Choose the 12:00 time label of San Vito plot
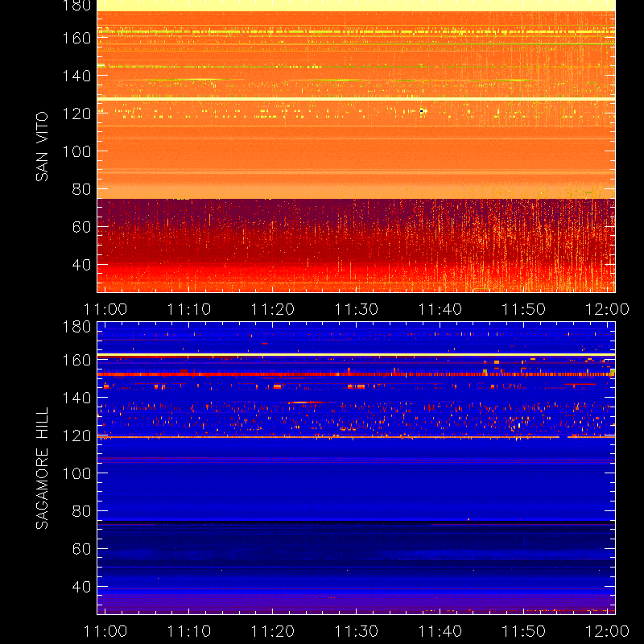This screenshot has width=644, height=644. pos(608,309)
